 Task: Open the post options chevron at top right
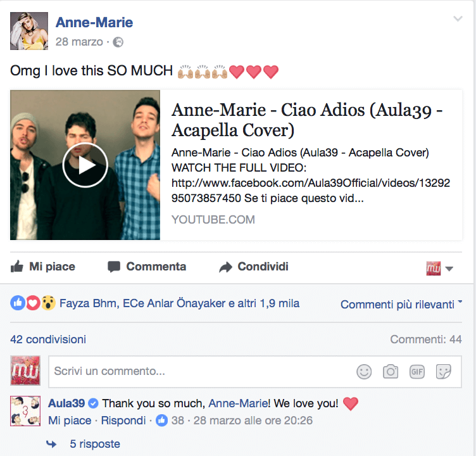(458, 19)
